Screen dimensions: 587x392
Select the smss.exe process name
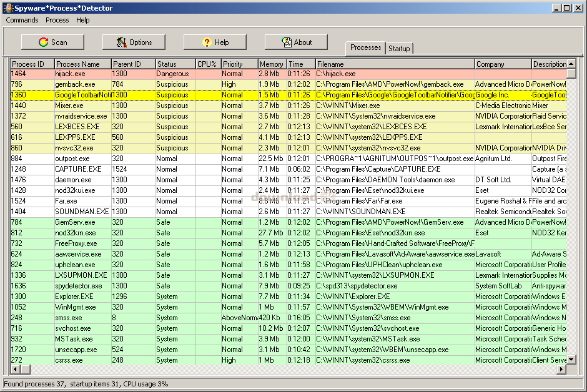click(x=69, y=318)
